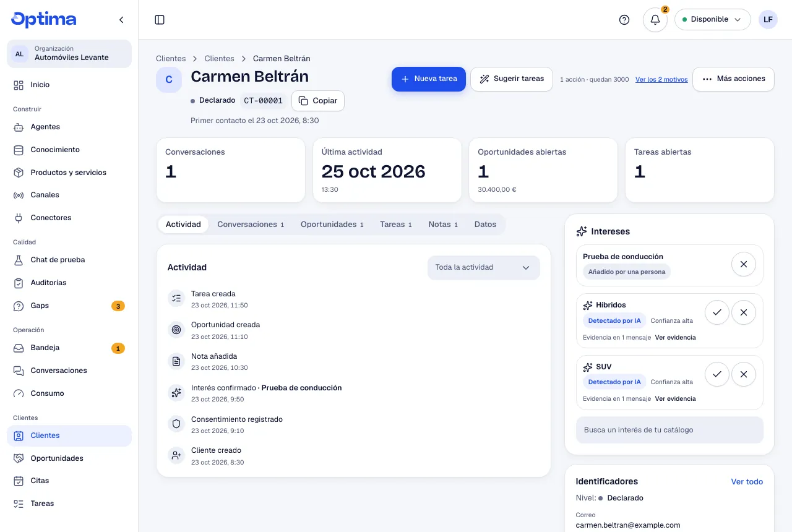Click Ver todo in Identificadores

click(x=747, y=482)
